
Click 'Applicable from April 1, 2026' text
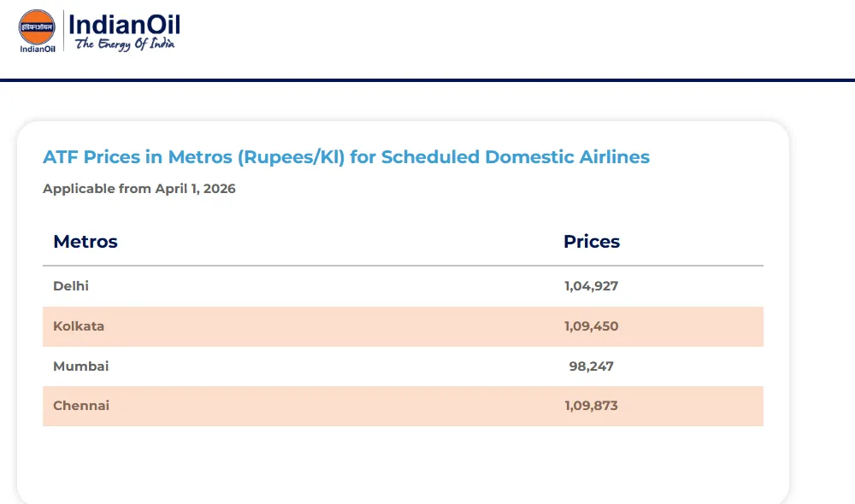coord(139,189)
